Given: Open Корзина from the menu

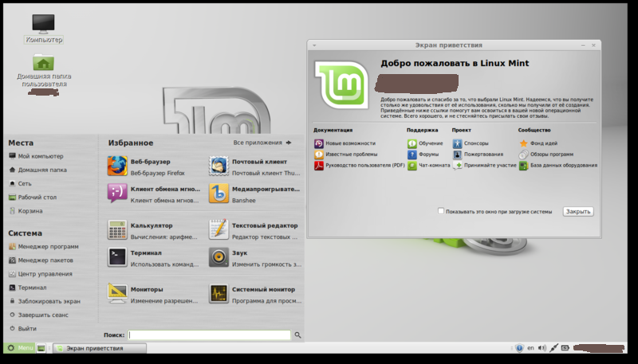Looking at the screenshot, I should point(26,211).
